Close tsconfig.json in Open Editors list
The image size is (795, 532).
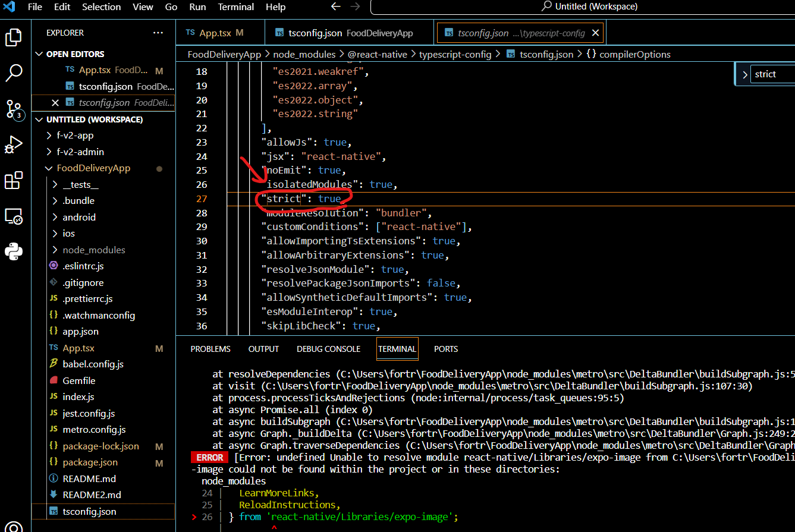(55, 102)
